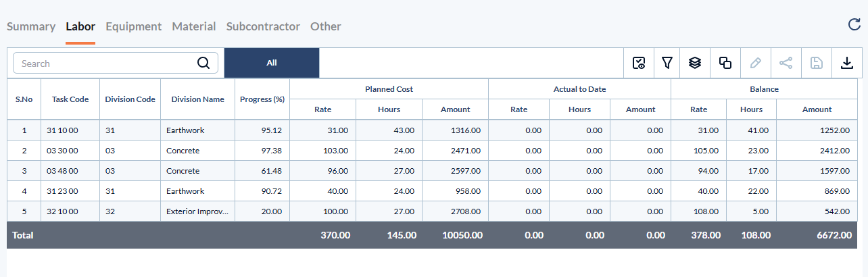868x277 pixels.
Task: Click the refresh icon at top right
Action: click(x=854, y=25)
